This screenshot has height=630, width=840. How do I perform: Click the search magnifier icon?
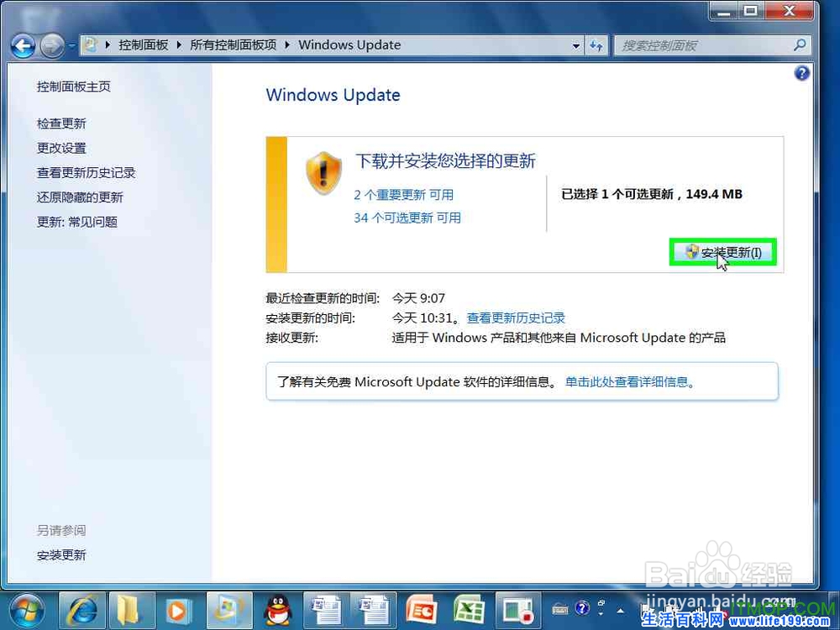coord(800,45)
